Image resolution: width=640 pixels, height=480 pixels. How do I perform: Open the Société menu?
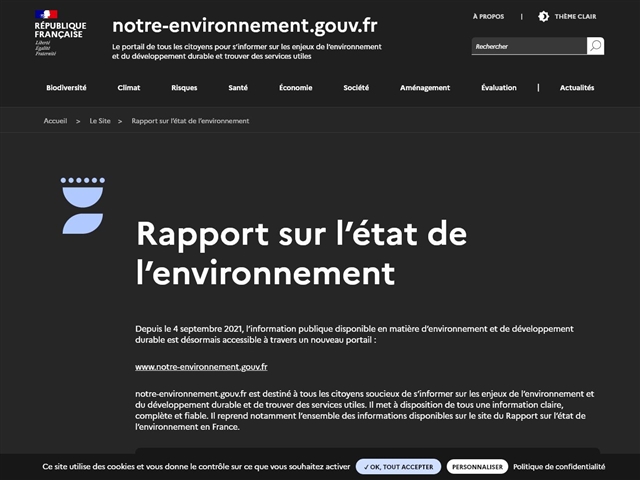click(x=356, y=88)
